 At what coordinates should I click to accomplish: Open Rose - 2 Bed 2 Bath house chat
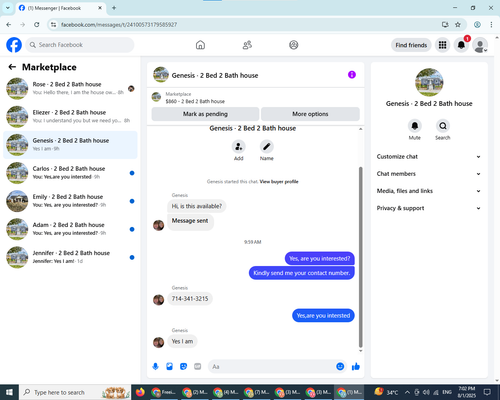point(70,89)
